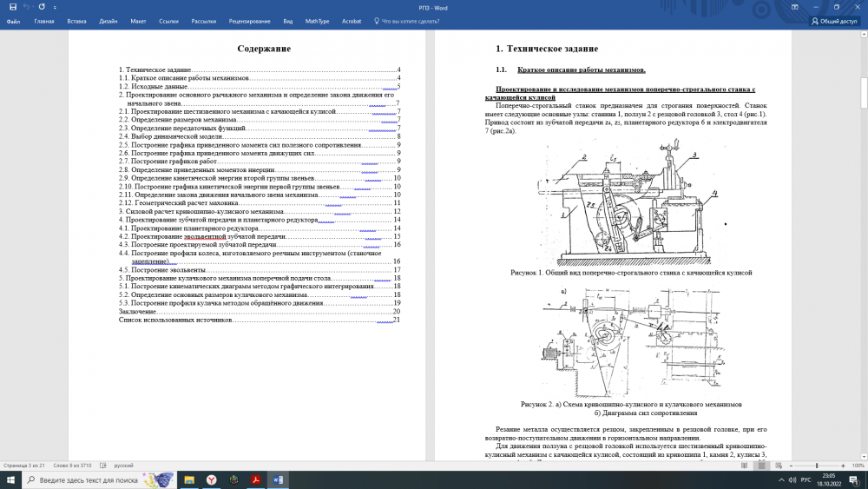Viewport: 868px width, 489px height.
Task: Click the Save icon in title bar
Action: pyautogui.click(x=12, y=6)
